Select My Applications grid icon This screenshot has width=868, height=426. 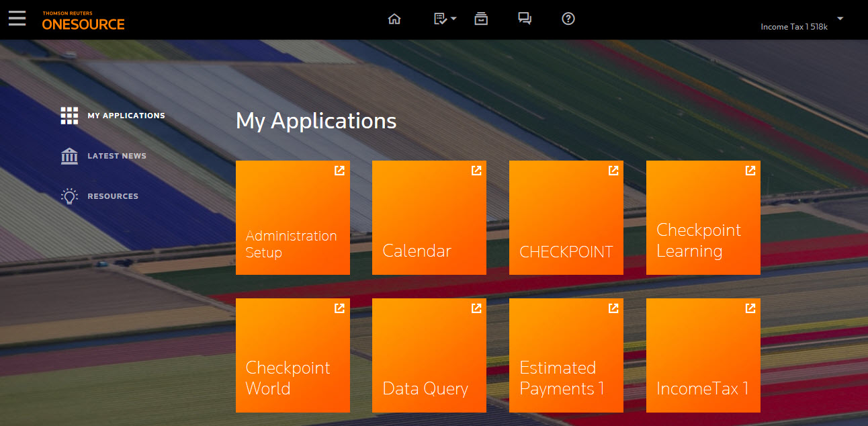click(x=69, y=116)
